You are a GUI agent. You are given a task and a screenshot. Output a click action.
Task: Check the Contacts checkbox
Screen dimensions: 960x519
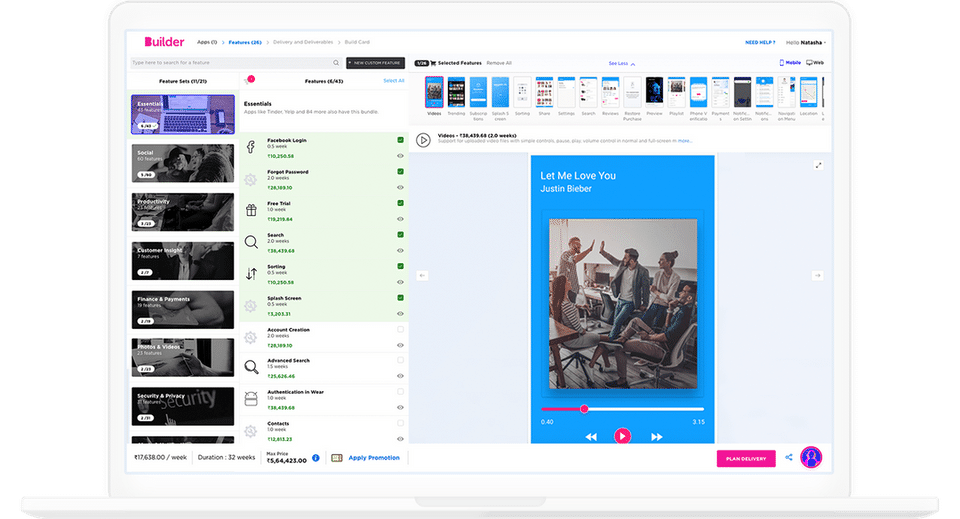coord(400,423)
